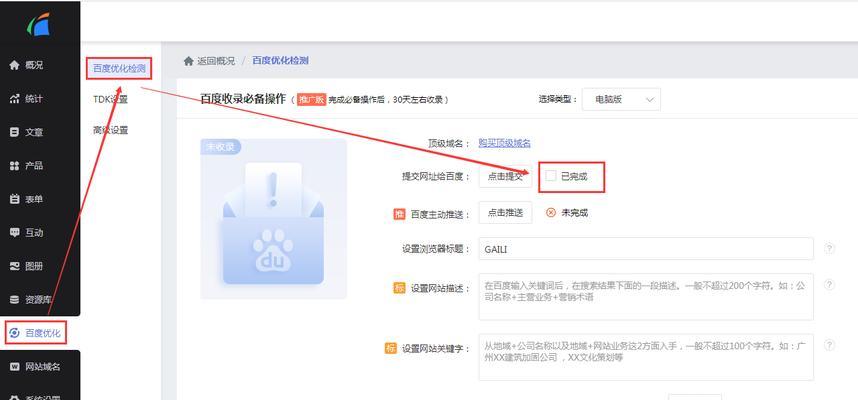
Task: Click the 产品 grid icon
Action: (x=15, y=166)
